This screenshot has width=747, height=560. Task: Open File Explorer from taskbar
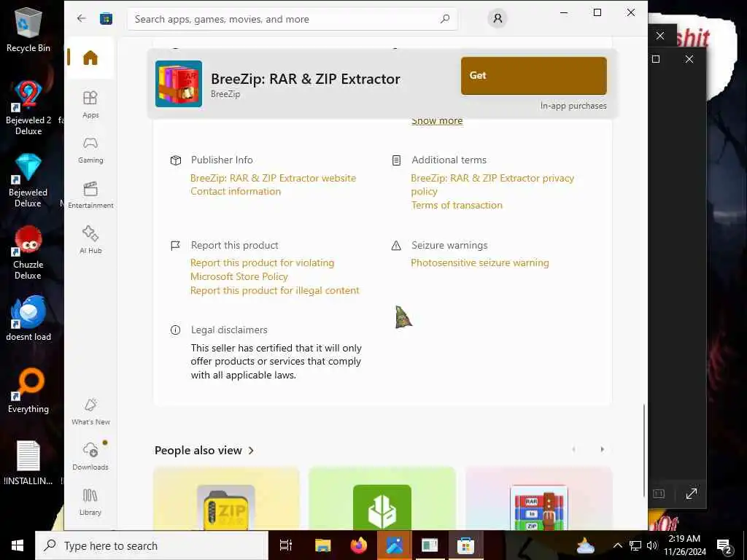click(322, 545)
